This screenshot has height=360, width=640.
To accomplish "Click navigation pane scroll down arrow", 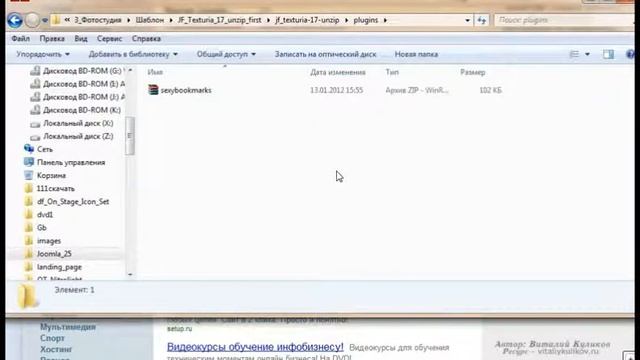I will tap(130, 275).
